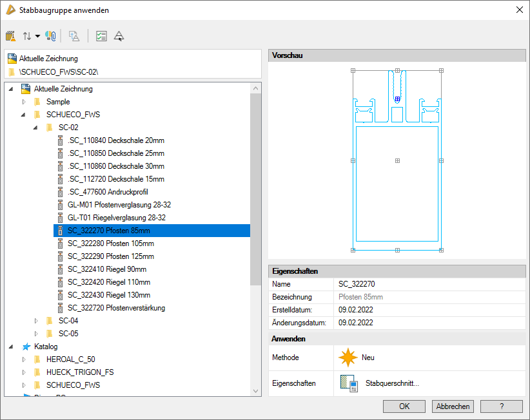The height and width of the screenshot is (420, 530).
Task: Expand the SC-04 folder
Action: (x=37, y=321)
